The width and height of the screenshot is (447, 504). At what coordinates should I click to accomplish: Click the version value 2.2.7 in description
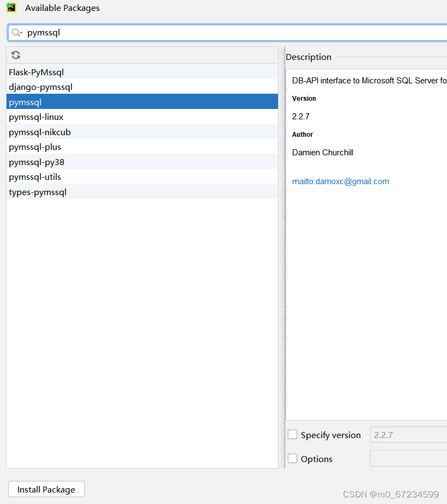[301, 117]
